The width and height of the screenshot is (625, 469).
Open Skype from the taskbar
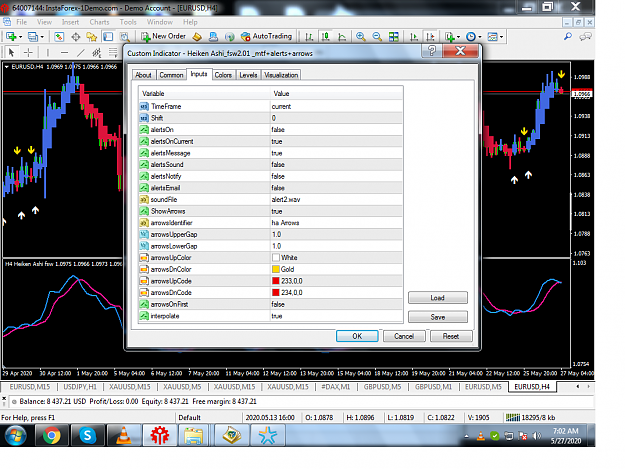point(88,435)
